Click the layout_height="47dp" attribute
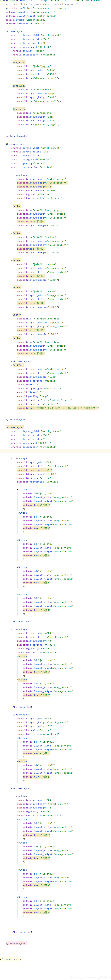Image resolution: width=111 pixels, height=980 pixels. pos(37,97)
